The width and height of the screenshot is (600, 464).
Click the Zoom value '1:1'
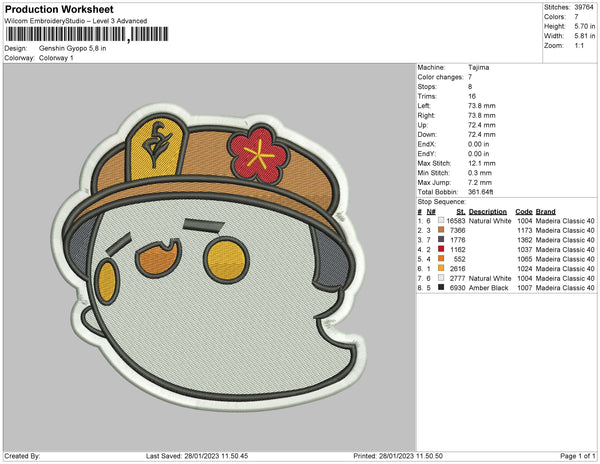[579, 46]
